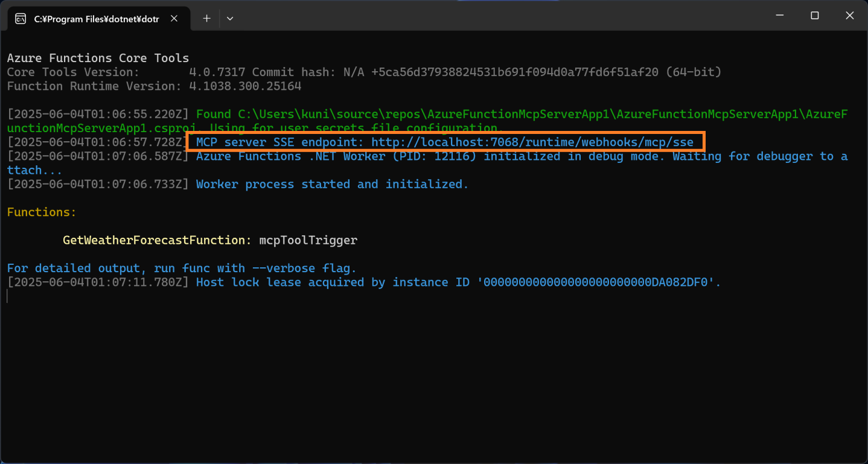
Task: Click the terminal icon on the tab
Action: [x=21, y=19]
